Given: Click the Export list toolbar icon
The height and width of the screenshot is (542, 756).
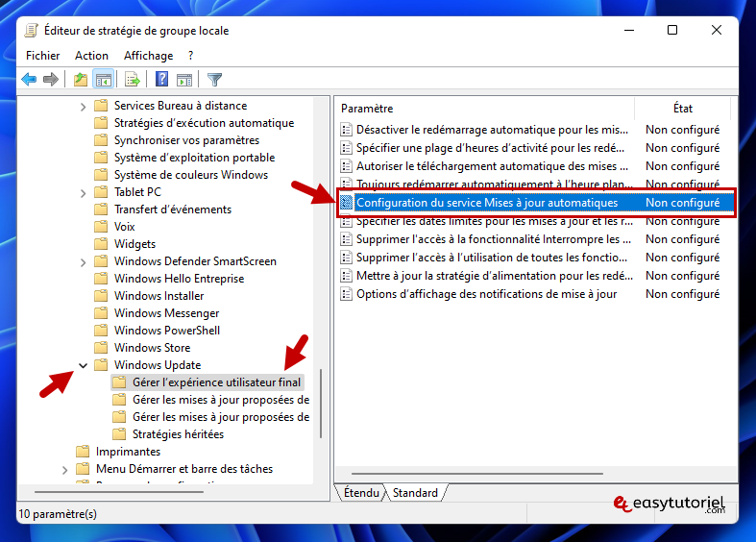Looking at the screenshot, I should (133, 79).
